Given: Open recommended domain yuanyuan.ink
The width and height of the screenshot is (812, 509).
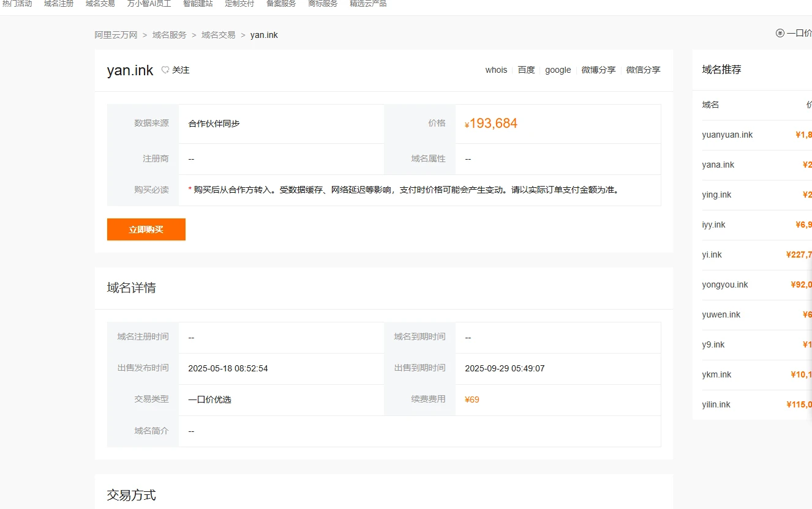Looking at the screenshot, I should [727, 135].
